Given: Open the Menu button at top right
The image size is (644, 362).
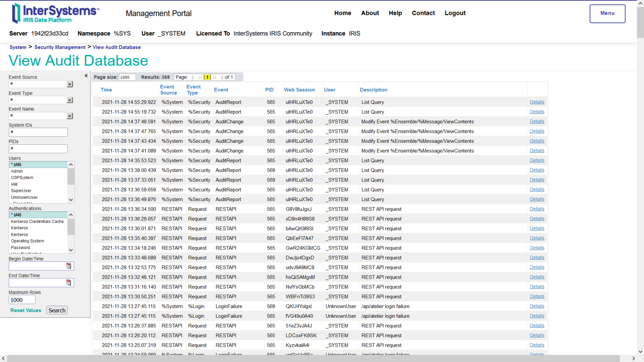Looking at the screenshot, I should (x=607, y=13).
